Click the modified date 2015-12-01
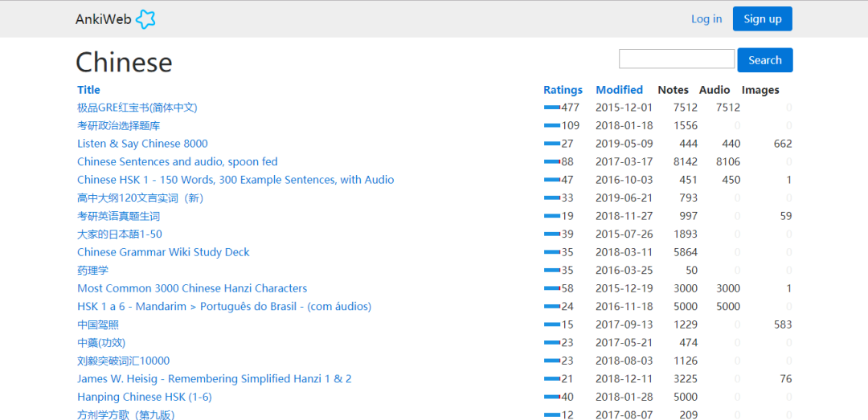Viewport: 868px width, 420px height. (624, 108)
